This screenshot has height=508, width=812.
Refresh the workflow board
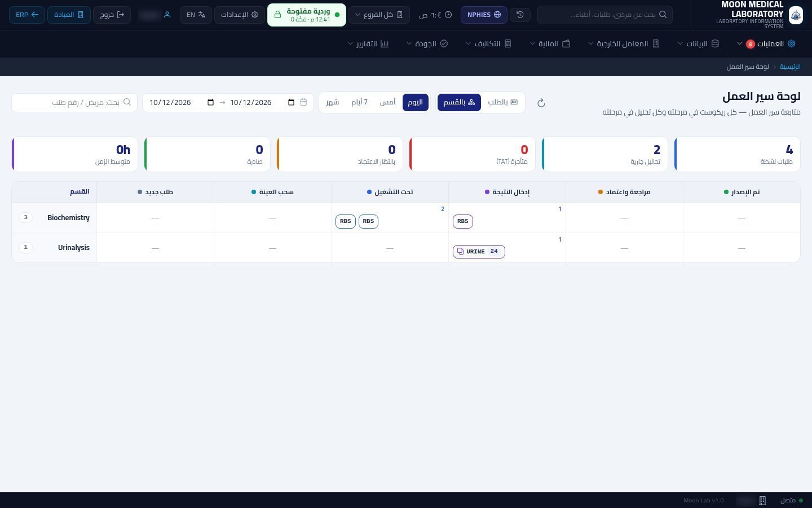[541, 103]
